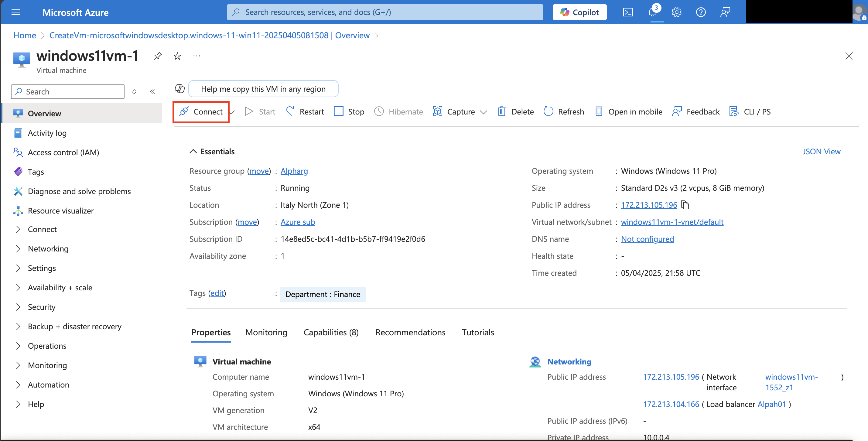The height and width of the screenshot is (441, 868).
Task: Click Help me copy this VM in any region
Action: [x=263, y=89]
